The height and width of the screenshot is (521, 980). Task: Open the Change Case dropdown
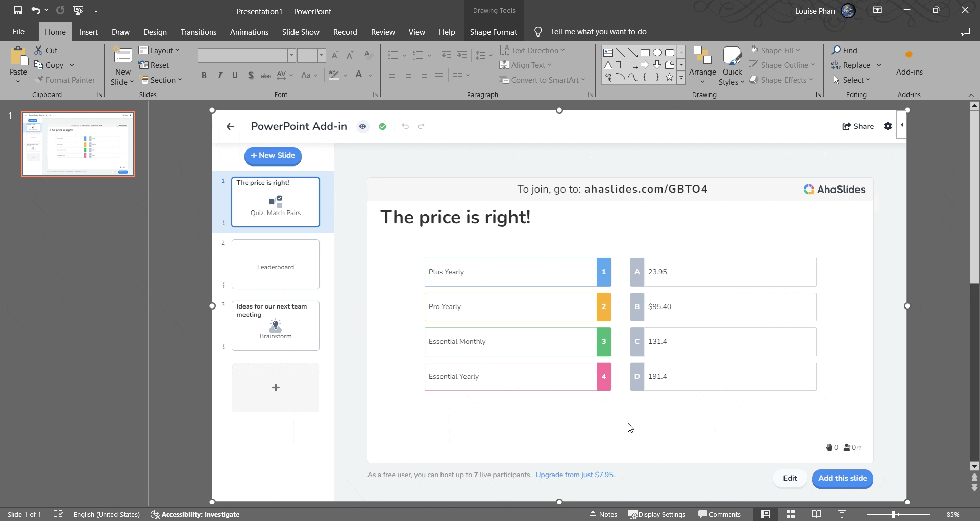pyautogui.click(x=309, y=75)
